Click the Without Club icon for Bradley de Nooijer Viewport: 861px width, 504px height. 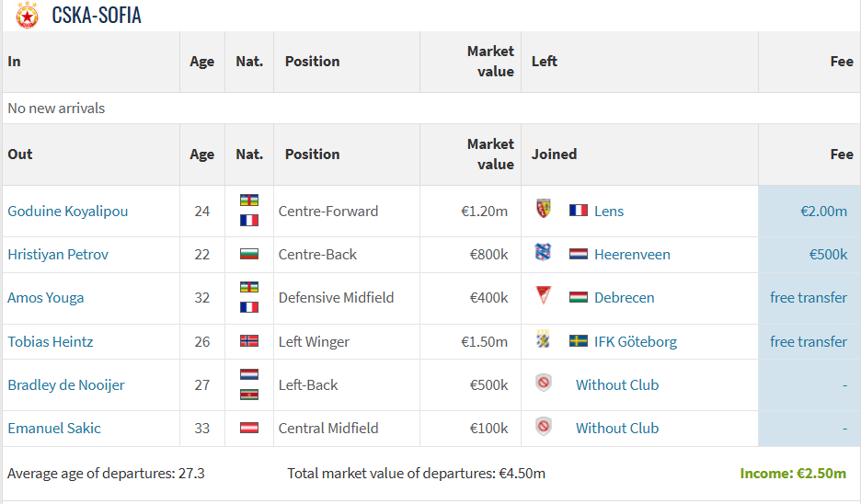click(x=544, y=384)
